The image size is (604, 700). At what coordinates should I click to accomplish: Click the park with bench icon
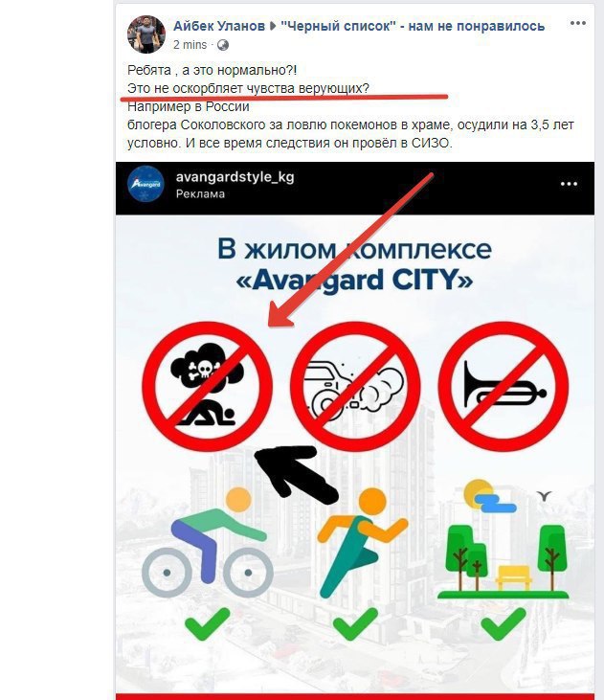coord(503,539)
